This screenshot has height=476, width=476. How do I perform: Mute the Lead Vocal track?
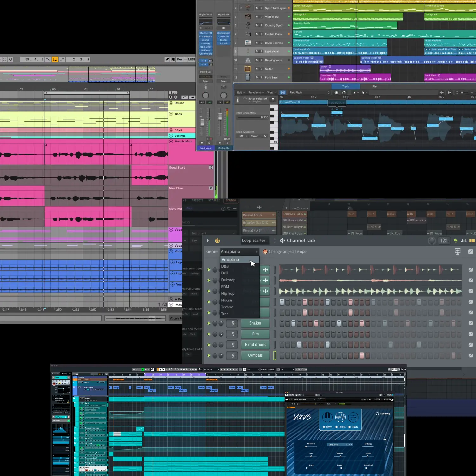point(257,51)
